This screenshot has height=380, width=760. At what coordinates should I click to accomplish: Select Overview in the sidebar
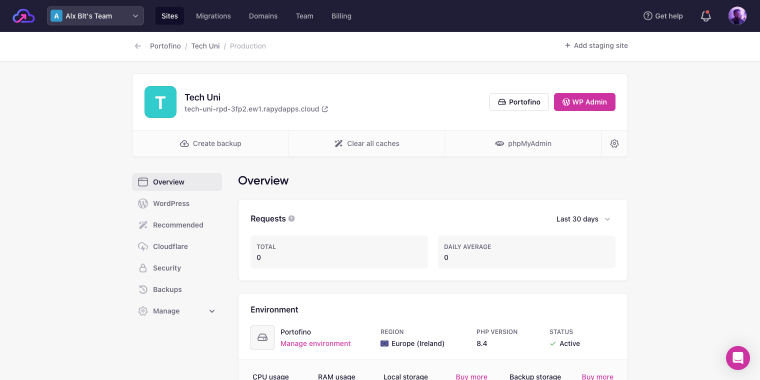pos(177,182)
